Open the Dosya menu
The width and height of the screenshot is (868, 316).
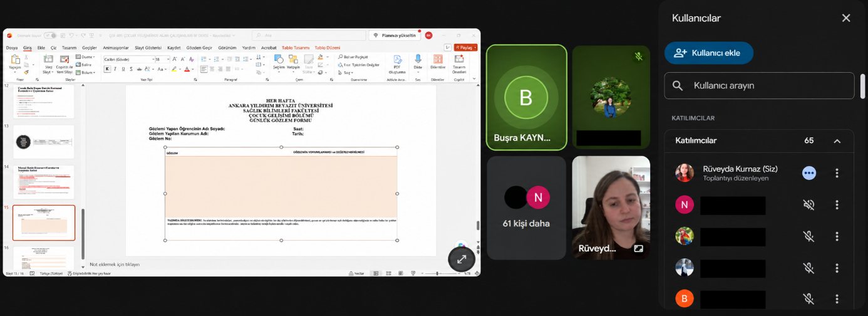12,48
